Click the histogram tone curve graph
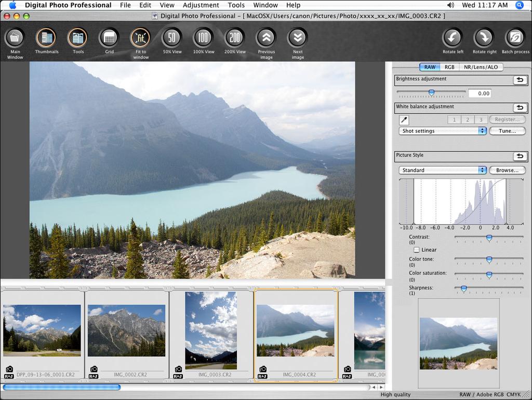This screenshot has height=400, width=532. [x=461, y=201]
